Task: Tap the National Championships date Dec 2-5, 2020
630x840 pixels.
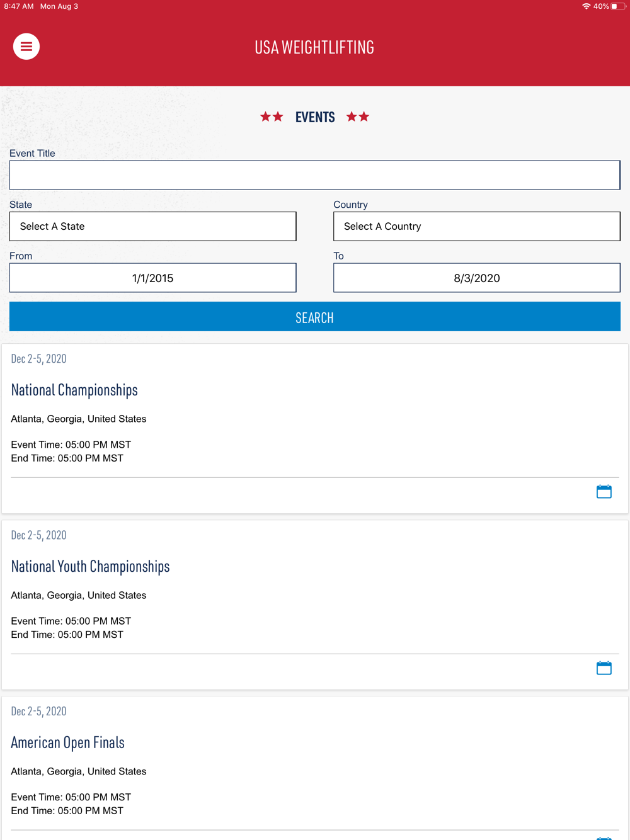Action: (38, 358)
